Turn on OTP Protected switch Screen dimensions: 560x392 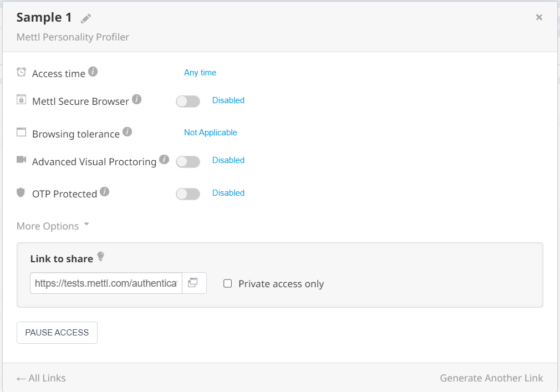tap(188, 194)
